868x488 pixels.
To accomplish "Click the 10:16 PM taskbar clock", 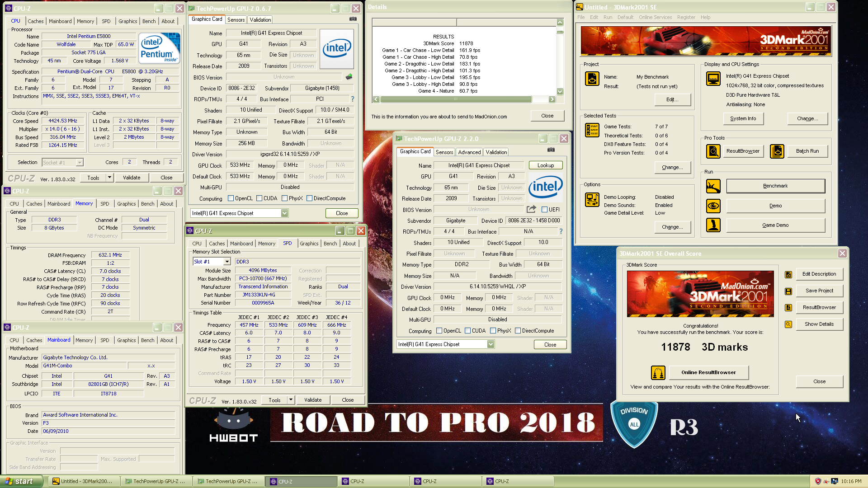I will click(851, 482).
